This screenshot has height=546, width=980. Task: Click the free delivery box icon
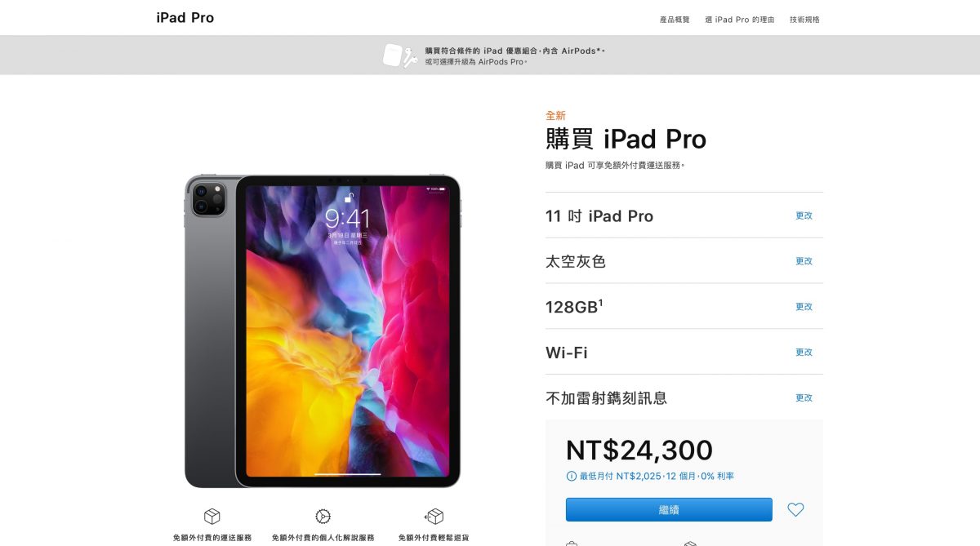pos(212,517)
